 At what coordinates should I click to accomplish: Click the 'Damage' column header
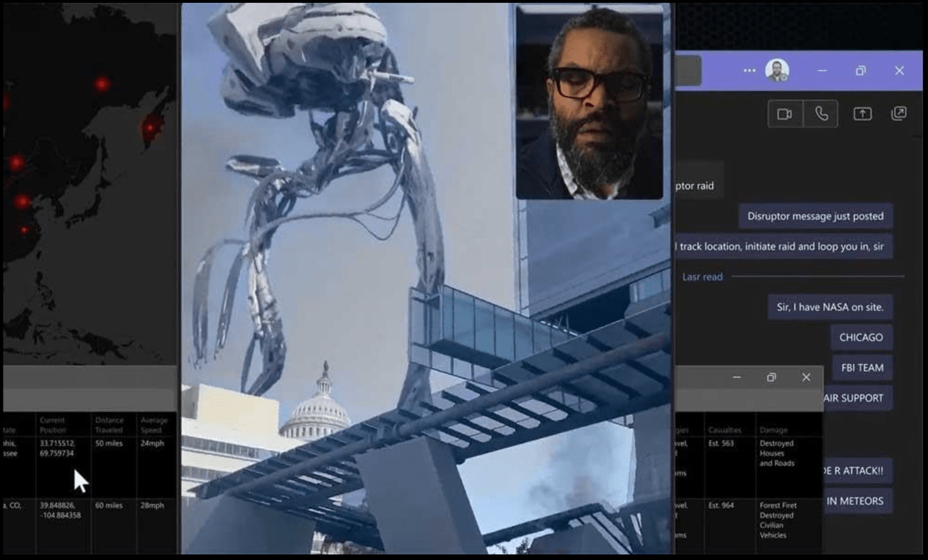tap(774, 430)
